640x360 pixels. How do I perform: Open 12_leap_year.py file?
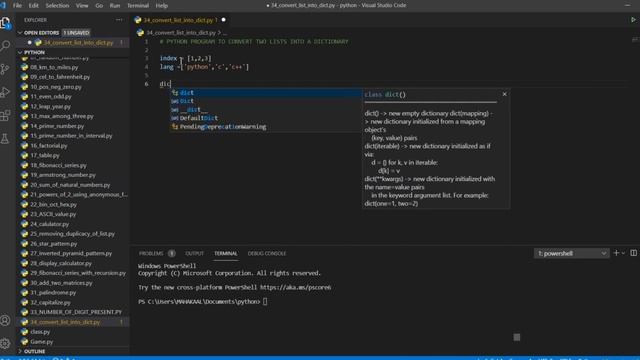click(51, 107)
